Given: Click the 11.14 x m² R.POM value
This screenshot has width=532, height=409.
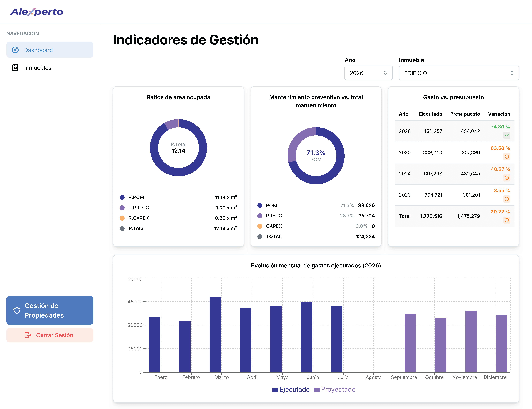Looking at the screenshot, I should click(226, 197).
